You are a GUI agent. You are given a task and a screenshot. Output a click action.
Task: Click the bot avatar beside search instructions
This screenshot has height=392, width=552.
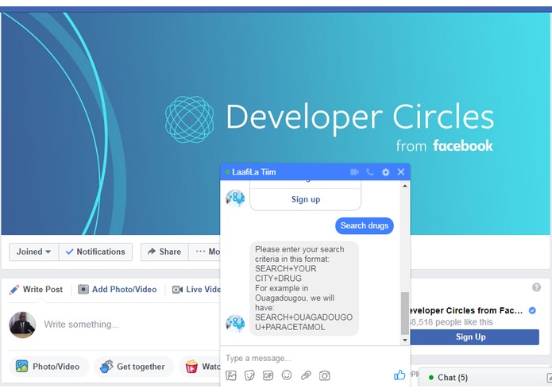[235, 324]
